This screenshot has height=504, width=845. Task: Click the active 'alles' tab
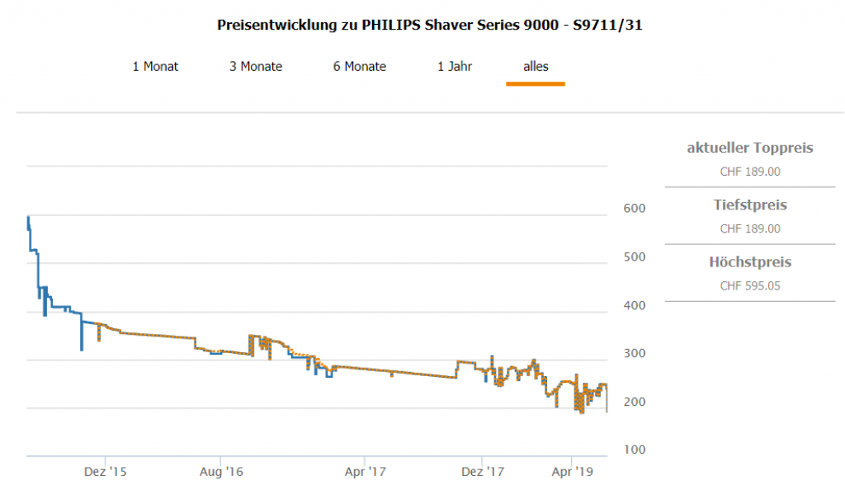tap(536, 67)
